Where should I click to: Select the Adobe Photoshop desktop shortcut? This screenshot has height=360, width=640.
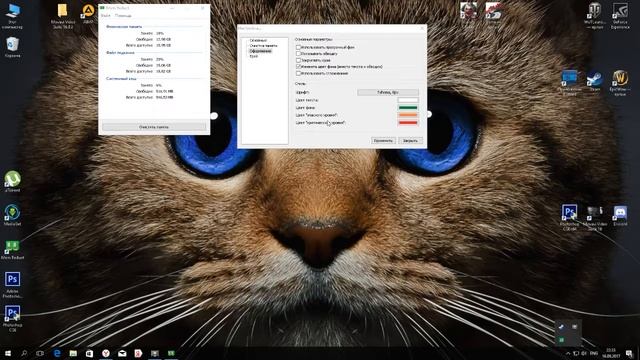pos(12,284)
